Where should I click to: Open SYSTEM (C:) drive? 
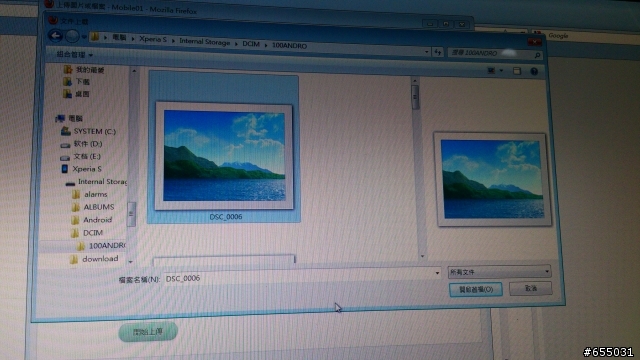(x=95, y=131)
